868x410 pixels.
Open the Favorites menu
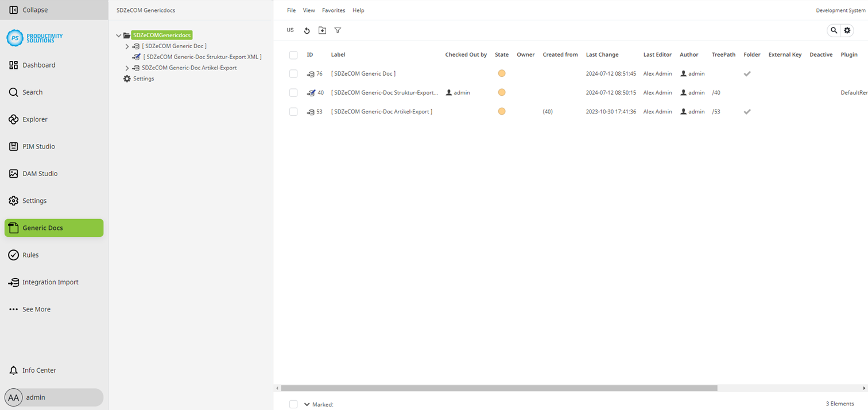click(x=334, y=10)
